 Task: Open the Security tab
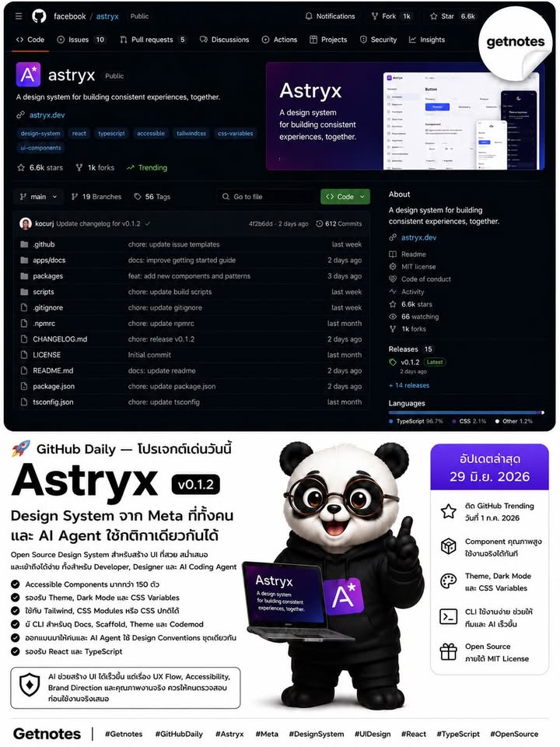(378, 40)
